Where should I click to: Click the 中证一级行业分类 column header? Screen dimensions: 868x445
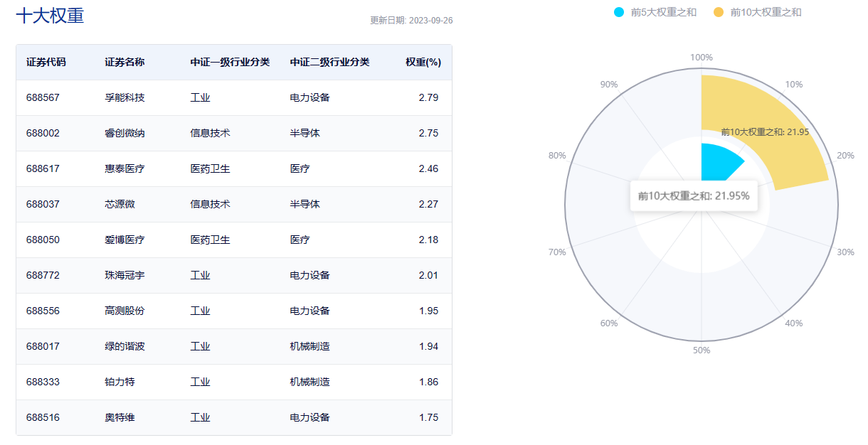tap(230, 62)
